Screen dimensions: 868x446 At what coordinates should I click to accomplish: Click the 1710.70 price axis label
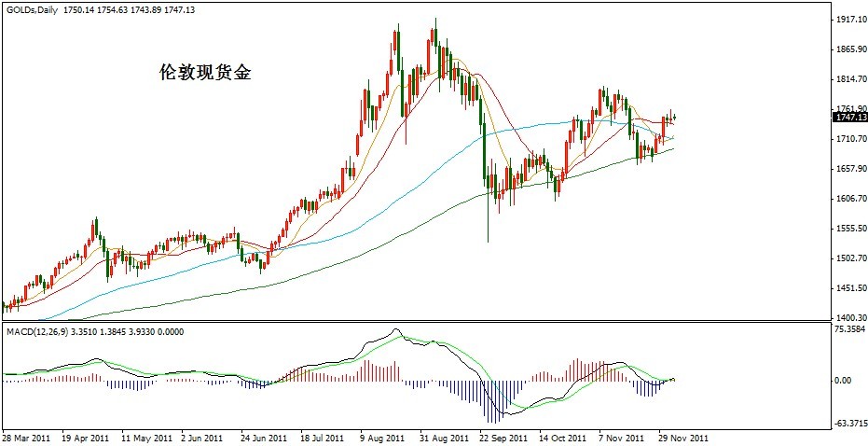click(x=851, y=138)
